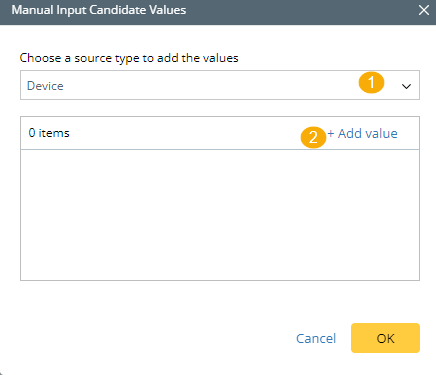
Task: Click the Choose a source type label
Action: [x=129, y=58]
